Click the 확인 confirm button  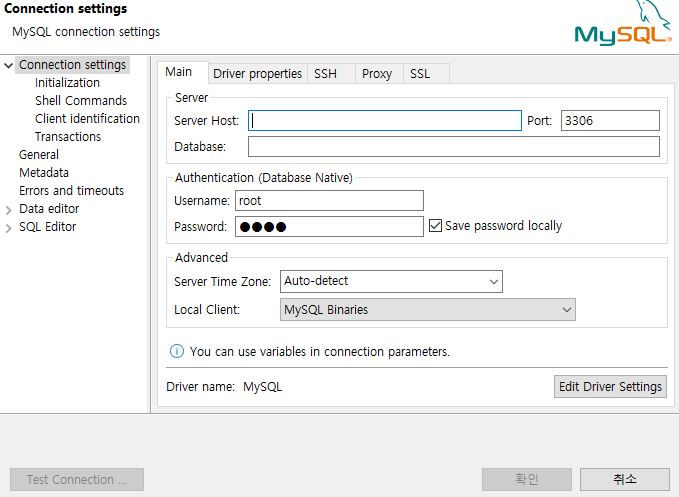tap(527, 479)
